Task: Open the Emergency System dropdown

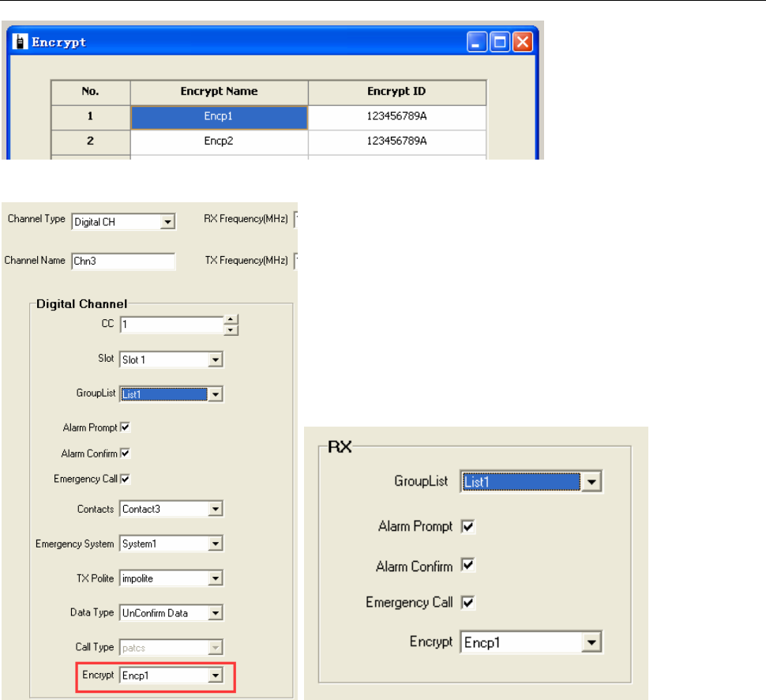Action: [216, 544]
